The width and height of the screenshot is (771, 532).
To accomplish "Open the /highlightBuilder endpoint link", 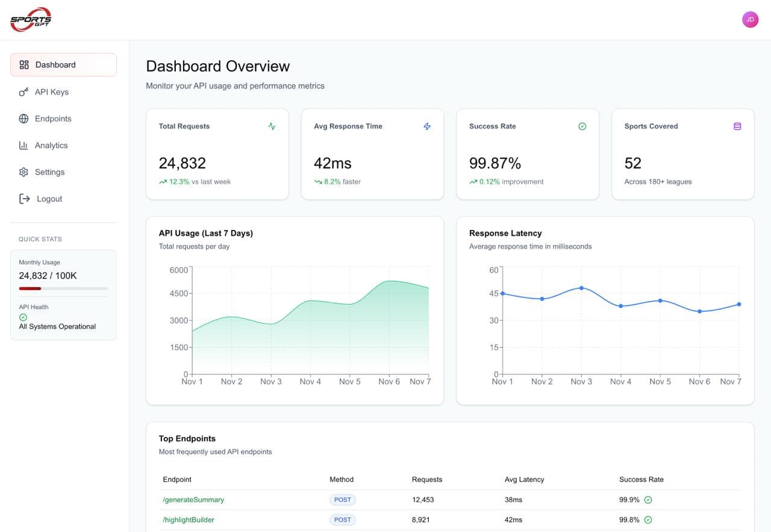I will (189, 519).
